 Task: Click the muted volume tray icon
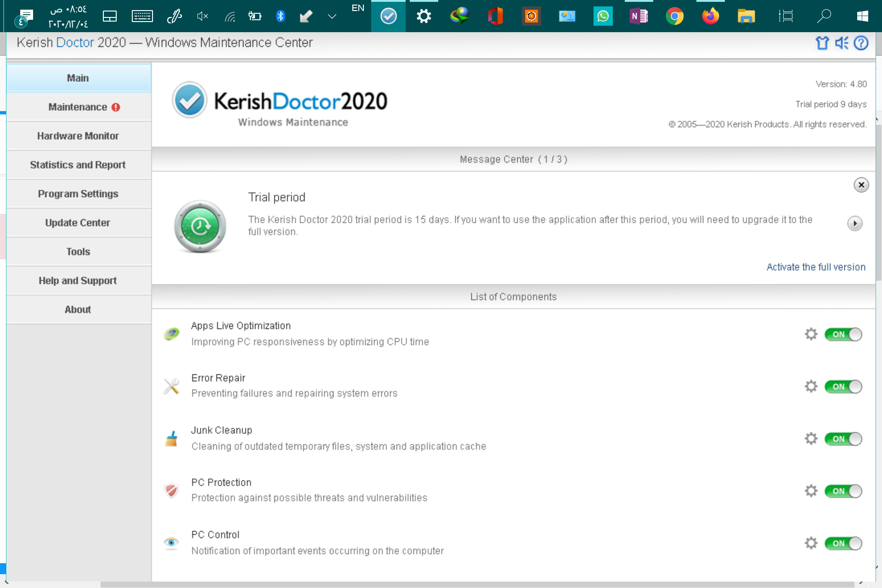click(x=203, y=17)
